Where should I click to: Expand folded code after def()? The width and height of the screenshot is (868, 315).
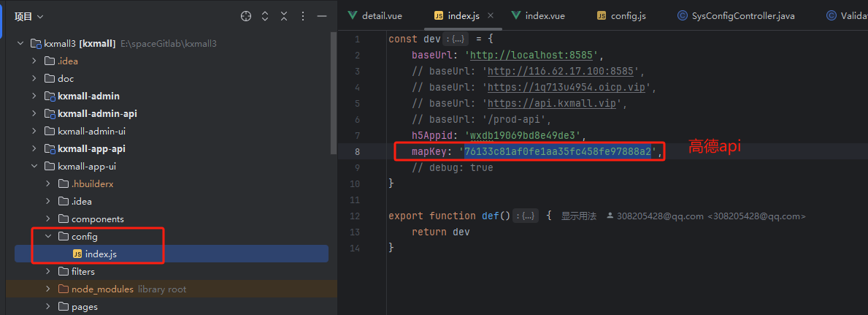coord(526,216)
